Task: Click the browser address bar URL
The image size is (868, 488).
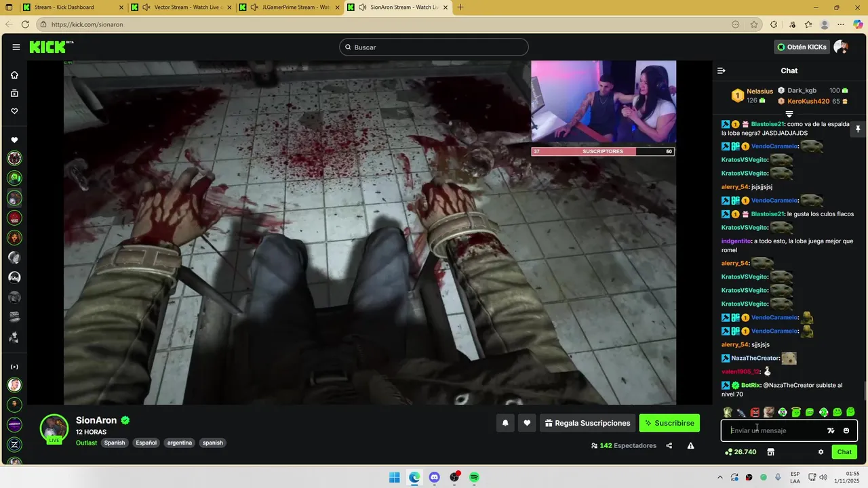Action: pos(87,24)
